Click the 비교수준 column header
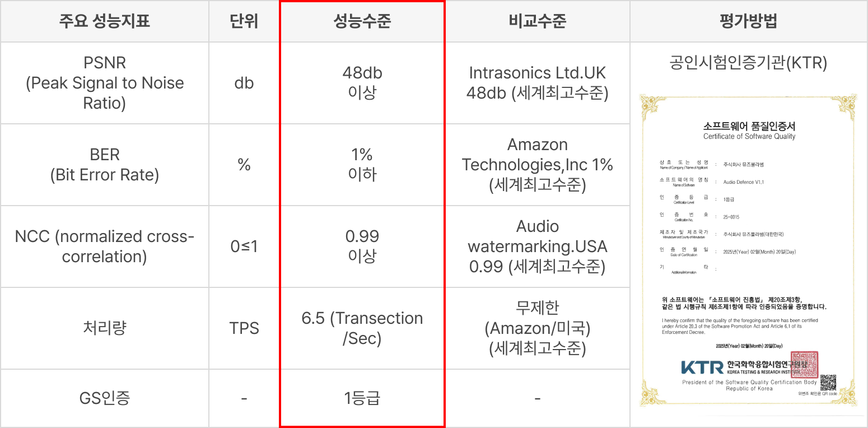The image size is (868, 428). pyautogui.click(x=538, y=21)
